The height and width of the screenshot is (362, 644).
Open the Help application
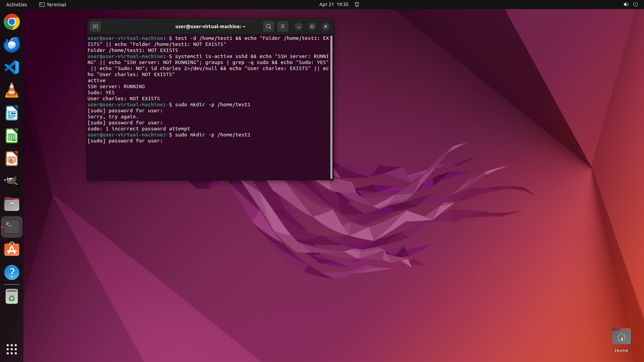[x=12, y=273]
